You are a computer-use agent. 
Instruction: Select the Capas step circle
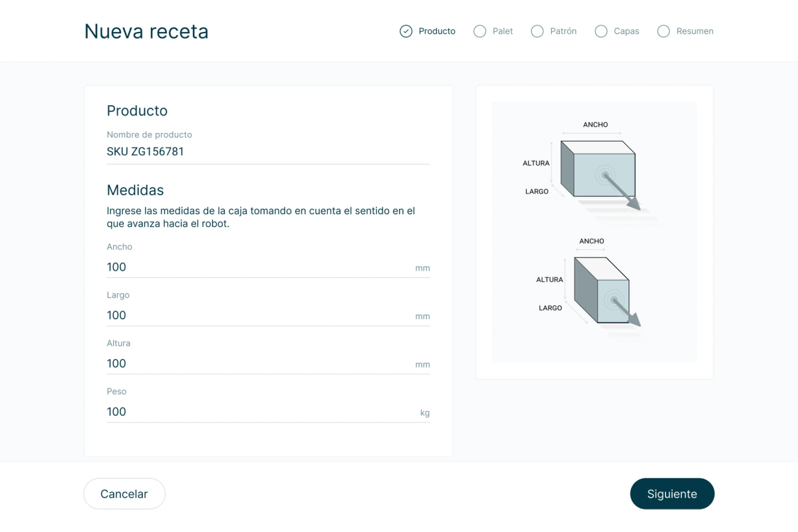click(601, 31)
